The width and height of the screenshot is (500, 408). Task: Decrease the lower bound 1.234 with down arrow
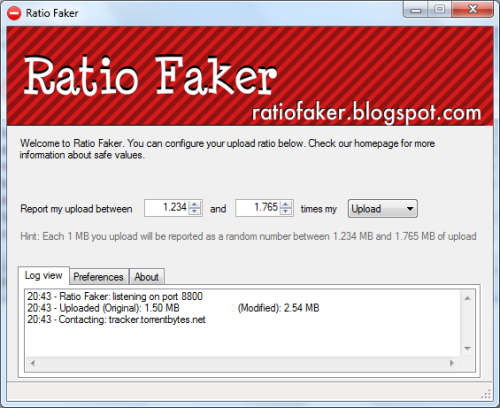pyautogui.click(x=195, y=212)
